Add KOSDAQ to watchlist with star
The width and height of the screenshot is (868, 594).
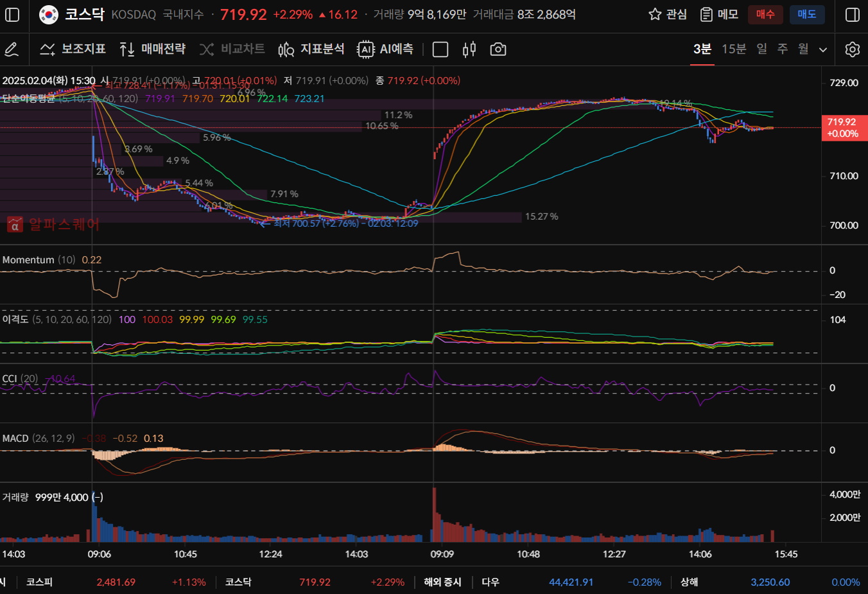tap(668, 14)
